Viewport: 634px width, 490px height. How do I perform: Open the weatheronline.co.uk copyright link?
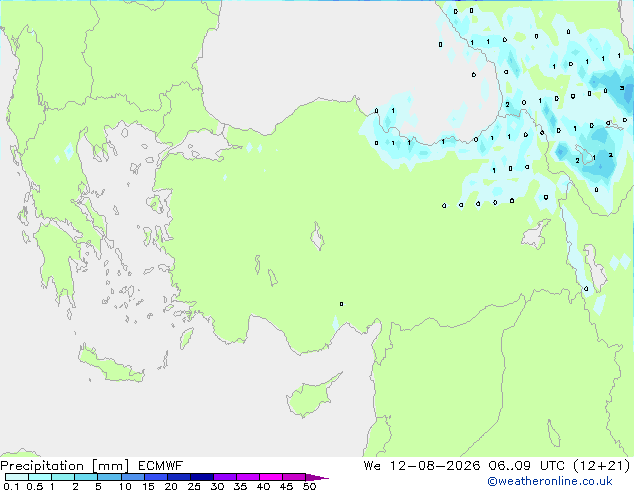pyautogui.click(x=549, y=481)
